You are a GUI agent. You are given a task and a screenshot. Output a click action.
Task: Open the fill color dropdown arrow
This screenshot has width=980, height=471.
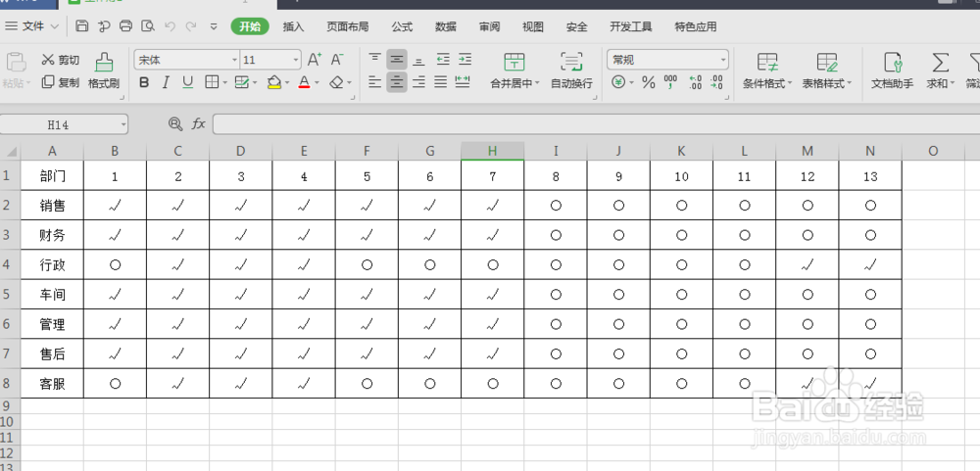coord(286,82)
